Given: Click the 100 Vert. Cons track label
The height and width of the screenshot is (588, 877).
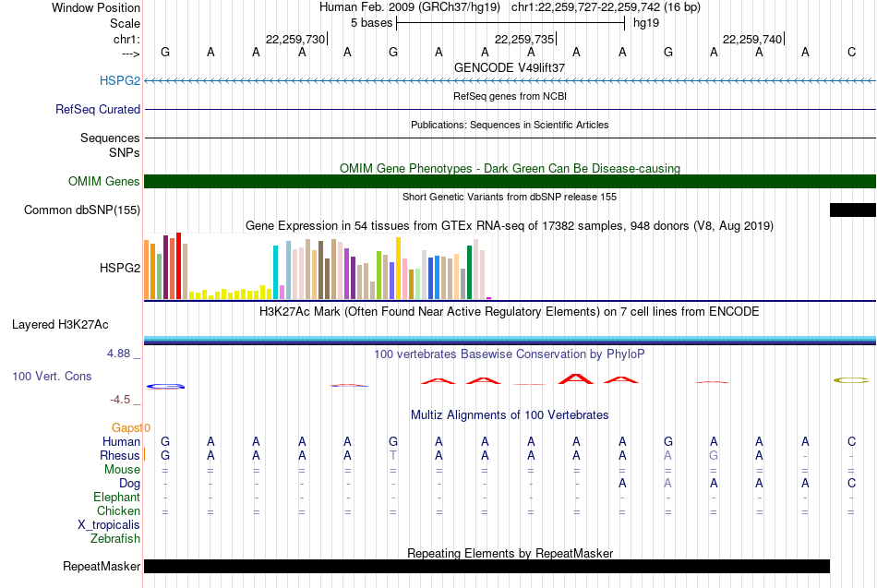Looking at the screenshot, I should [52, 376].
